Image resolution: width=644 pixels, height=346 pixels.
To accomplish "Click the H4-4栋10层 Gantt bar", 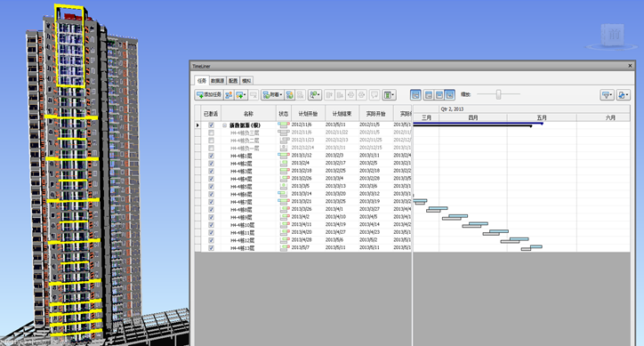I will [x=475, y=225].
